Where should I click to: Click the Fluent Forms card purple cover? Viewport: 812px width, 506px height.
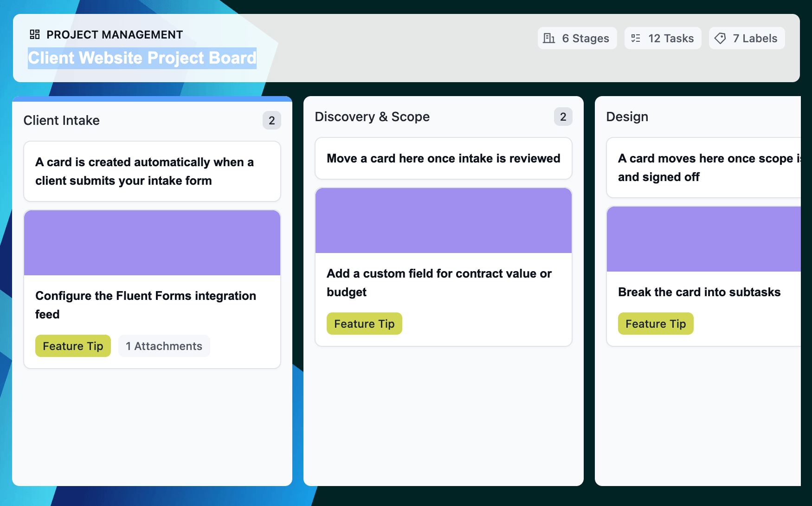click(152, 243)
